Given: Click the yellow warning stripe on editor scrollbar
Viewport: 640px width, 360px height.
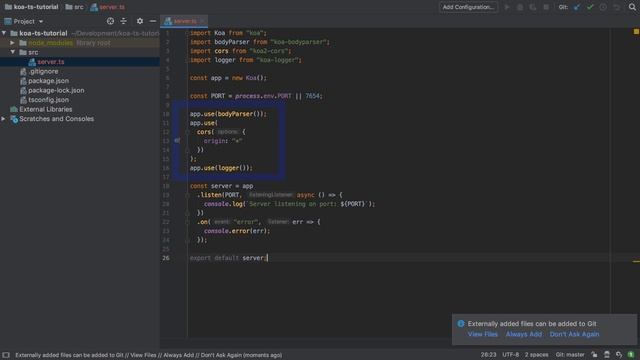Looking at the screenshot, I should [x=636, y=261].
